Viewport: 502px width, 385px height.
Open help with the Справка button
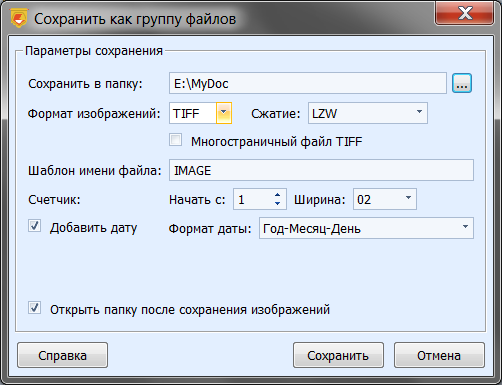[62, 355]
